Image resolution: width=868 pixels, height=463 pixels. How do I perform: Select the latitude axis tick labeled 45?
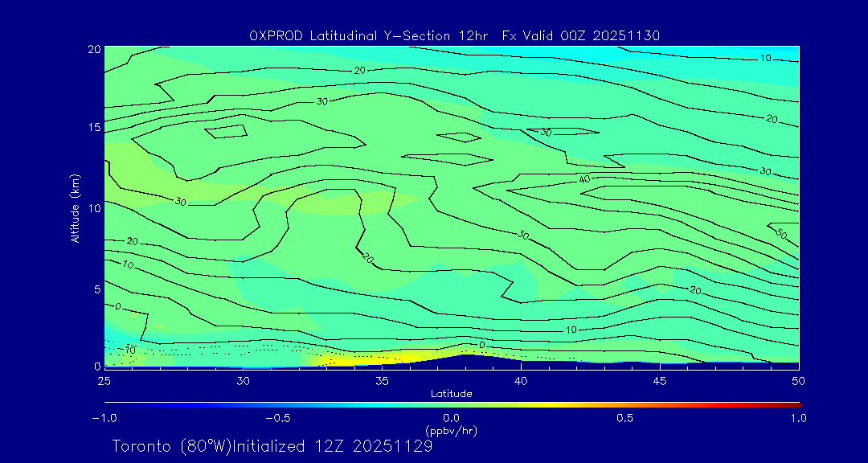click(x=660, y=379)
